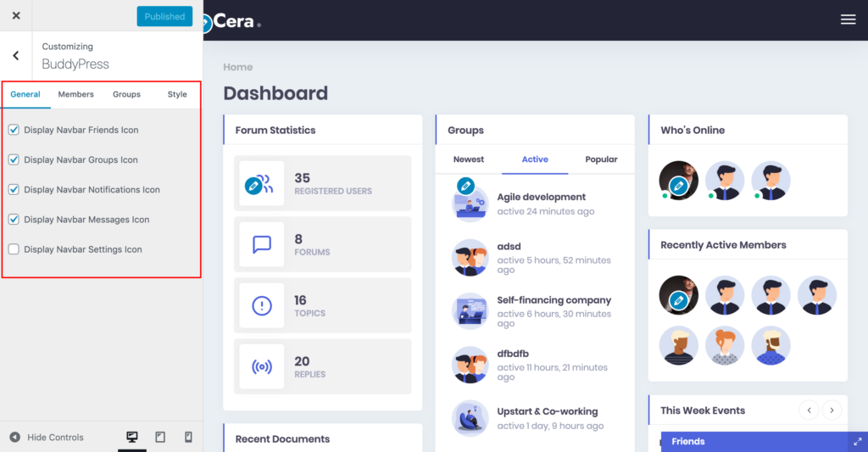Screen dimensions: 868x452
Task: Click the Published button
Action: 165,16
